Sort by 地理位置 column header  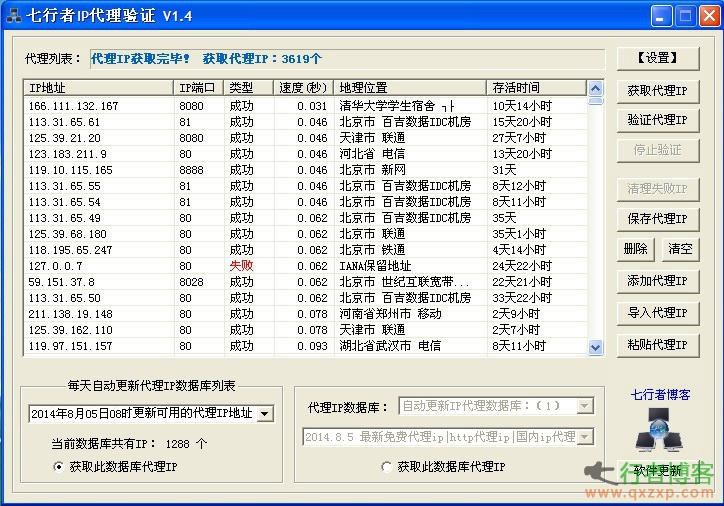410,88
